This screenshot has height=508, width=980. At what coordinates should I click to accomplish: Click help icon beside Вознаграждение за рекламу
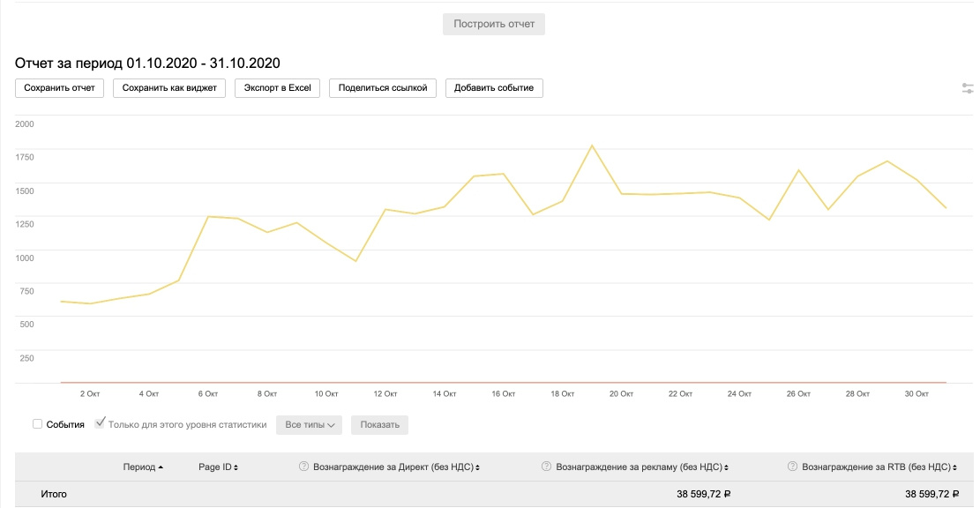point(546,467)
